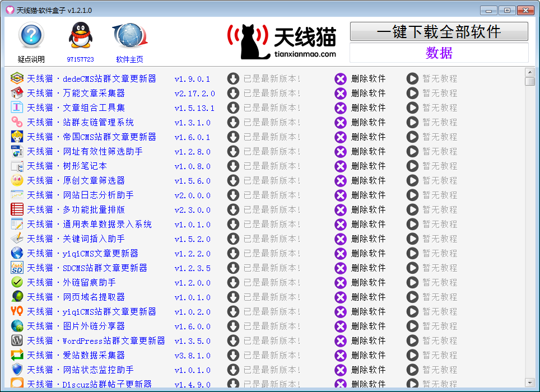This screenshot has width=540, height=392.
Task: Click the 站群友链管理系统 chain icon
Action: click(17, 122)
